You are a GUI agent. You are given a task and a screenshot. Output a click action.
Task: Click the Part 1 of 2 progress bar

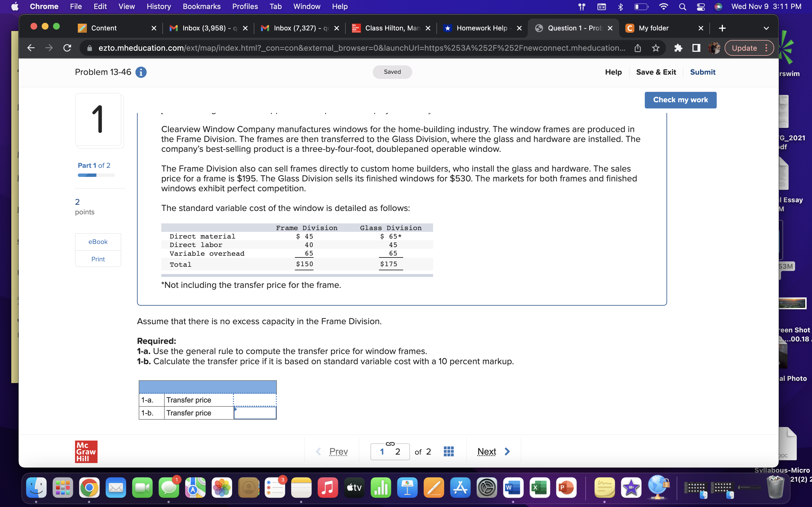[95, 175]
